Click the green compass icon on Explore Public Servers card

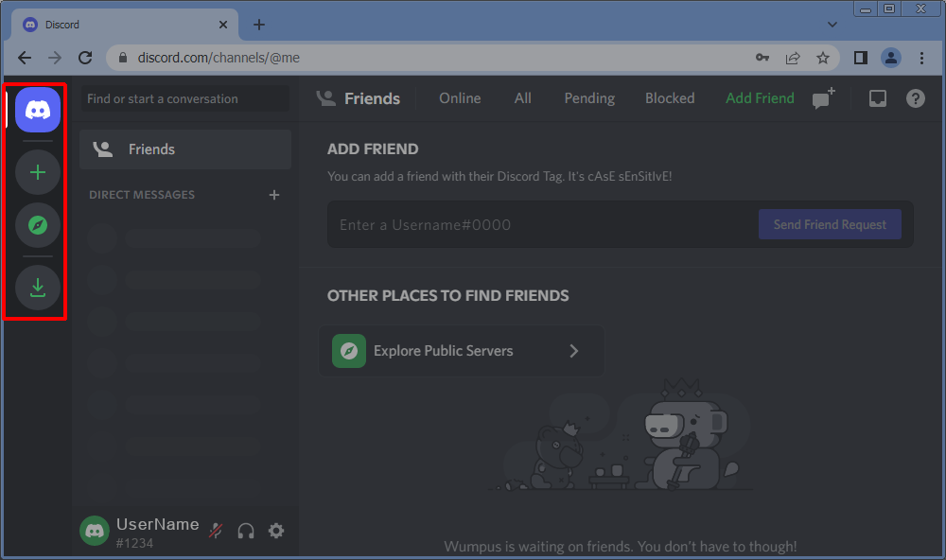(x=349, y=351)
